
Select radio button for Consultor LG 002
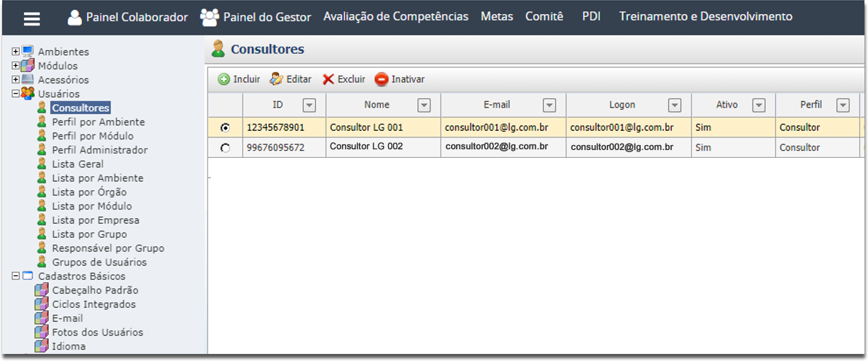tap(225, 148)
